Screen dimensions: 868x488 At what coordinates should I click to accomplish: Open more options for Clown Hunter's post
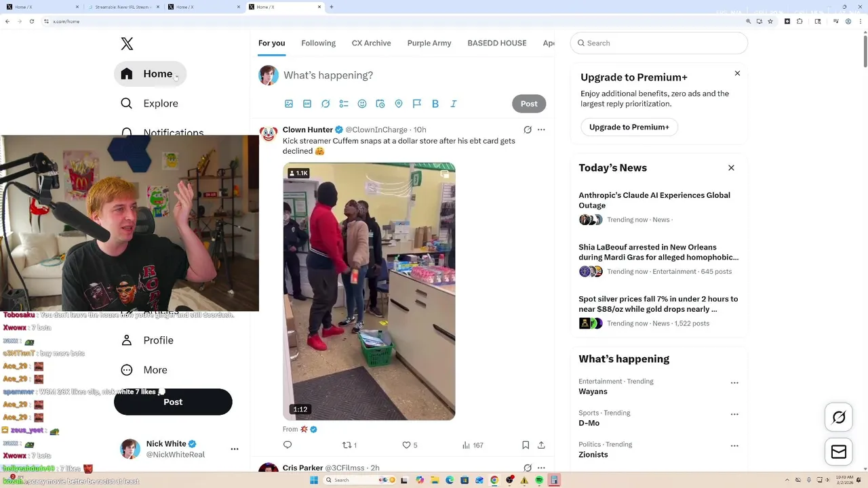pos(541,129)
